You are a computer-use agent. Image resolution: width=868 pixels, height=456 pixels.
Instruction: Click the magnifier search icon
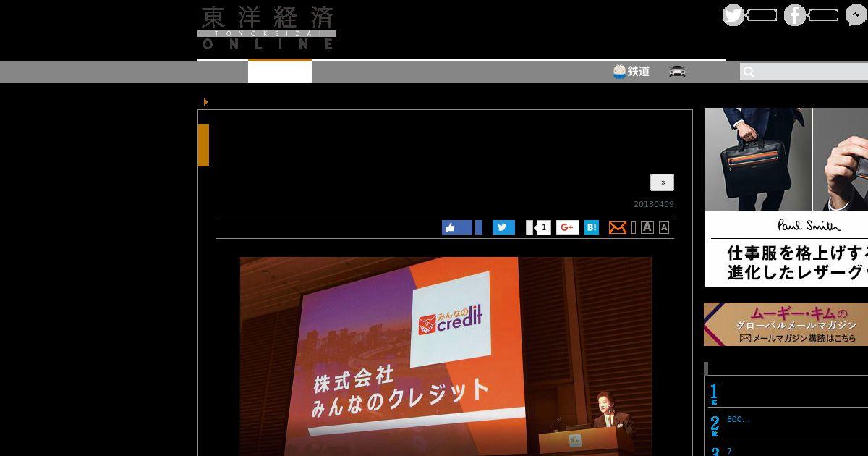click(749, 72)
